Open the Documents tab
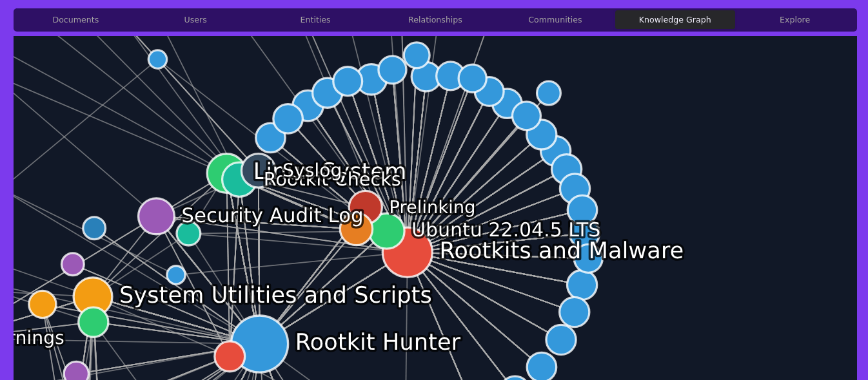This screenshot has height=380, width=868. pyautogui.click(x=75, y=20)
